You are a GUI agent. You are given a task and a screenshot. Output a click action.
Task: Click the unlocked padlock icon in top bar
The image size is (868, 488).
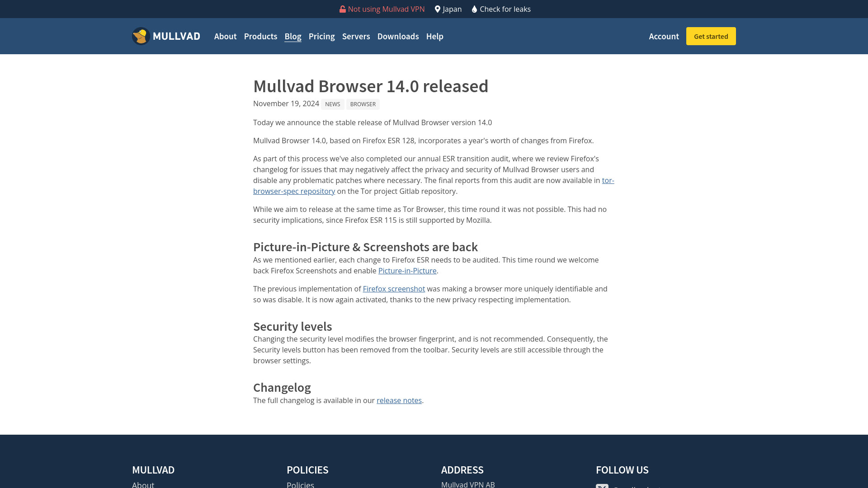point(343,9)
